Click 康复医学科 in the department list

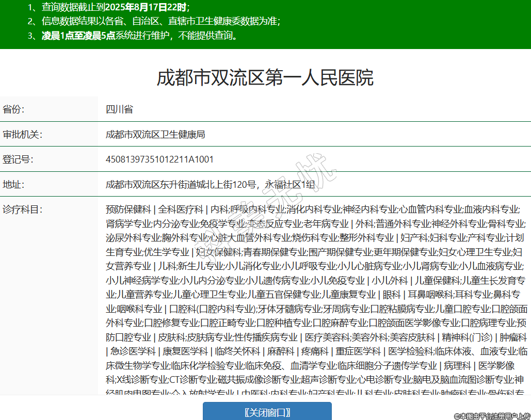click(x=186, y=352)
